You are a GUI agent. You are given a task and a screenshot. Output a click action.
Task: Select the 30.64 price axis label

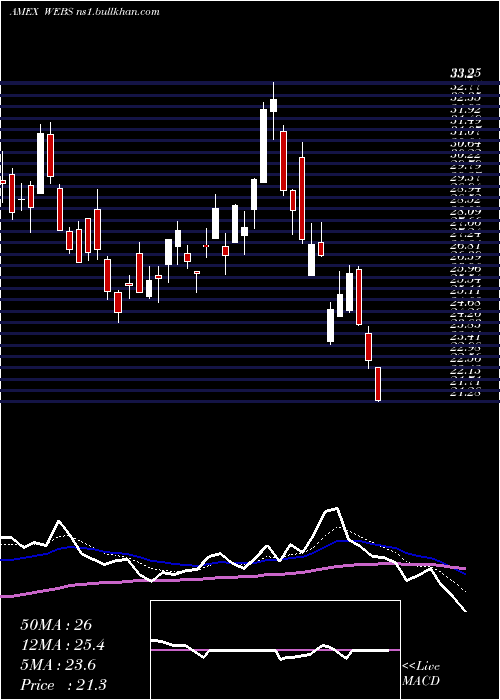465,144
